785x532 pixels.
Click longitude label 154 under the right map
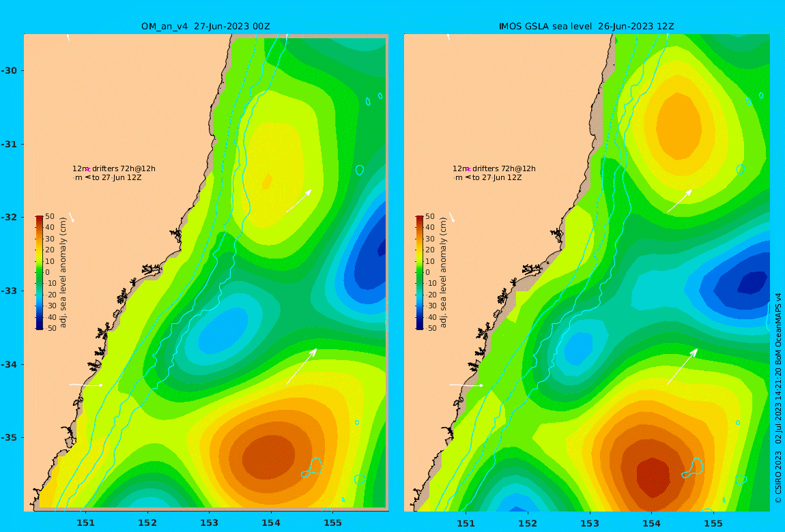[651, 523]
